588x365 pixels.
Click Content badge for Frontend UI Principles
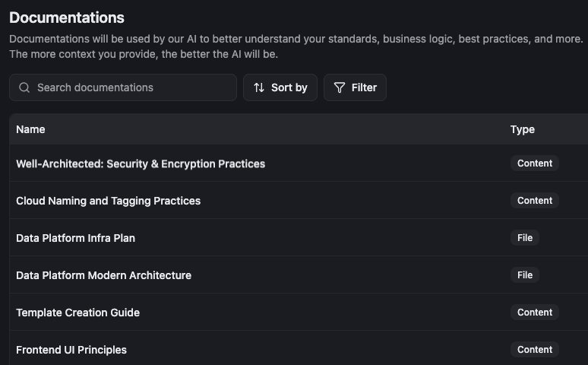(534, 350)
